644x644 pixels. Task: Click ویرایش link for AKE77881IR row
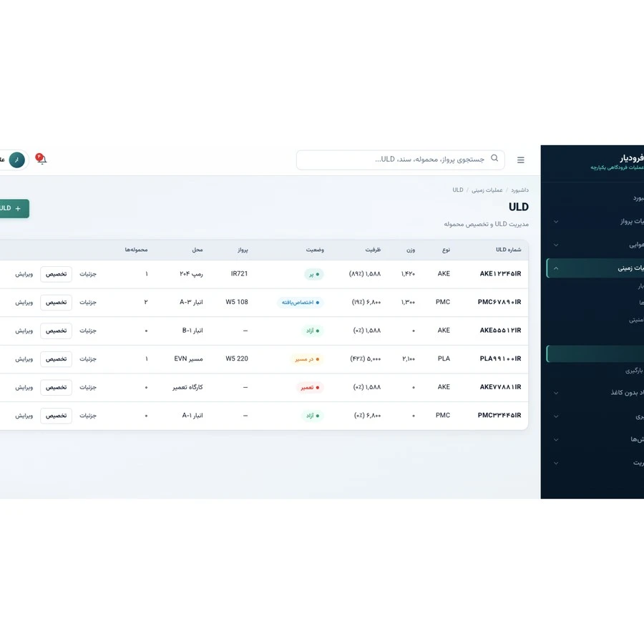pos(24,388)
